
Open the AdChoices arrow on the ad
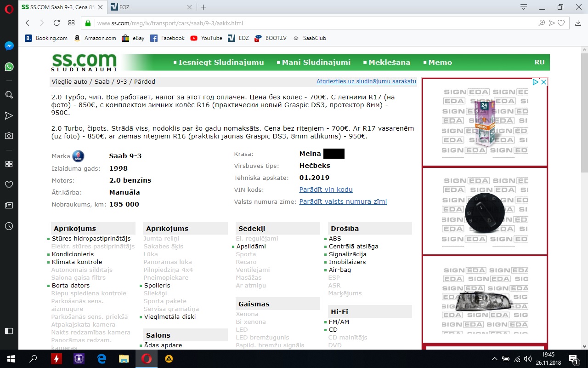pyautogui.click(x=535, y=82)
